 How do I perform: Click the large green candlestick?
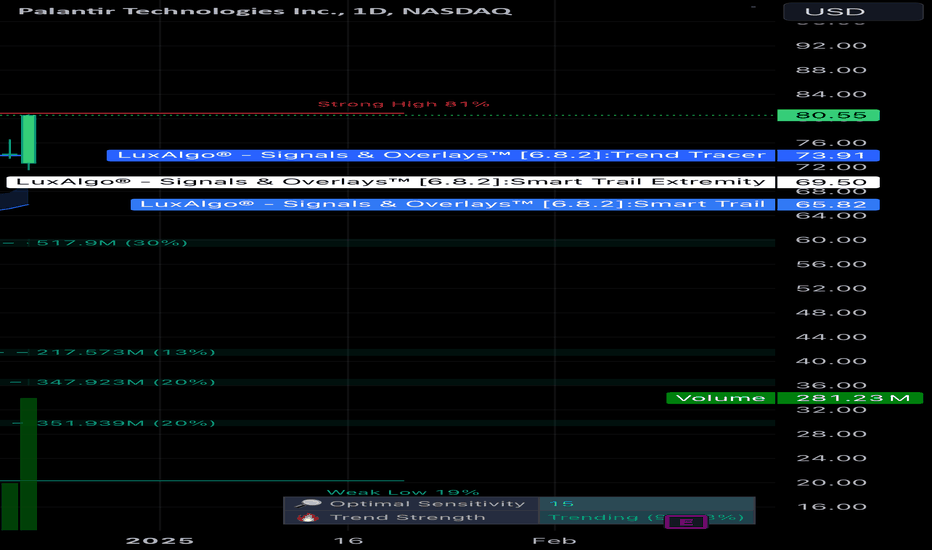click(x=29, y=139)
